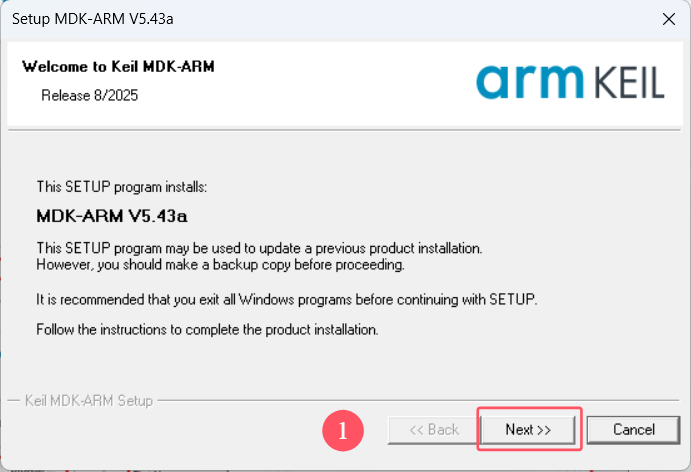
Task: Click the divider line beneath the white header
Action: (x=345, y=130)
